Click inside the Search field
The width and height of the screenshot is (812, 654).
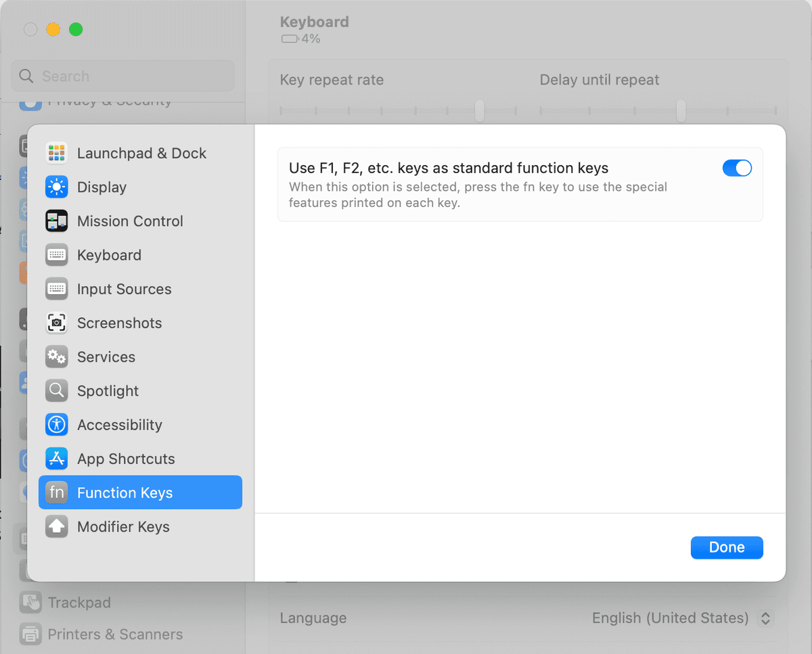click(x=122, y=76)
